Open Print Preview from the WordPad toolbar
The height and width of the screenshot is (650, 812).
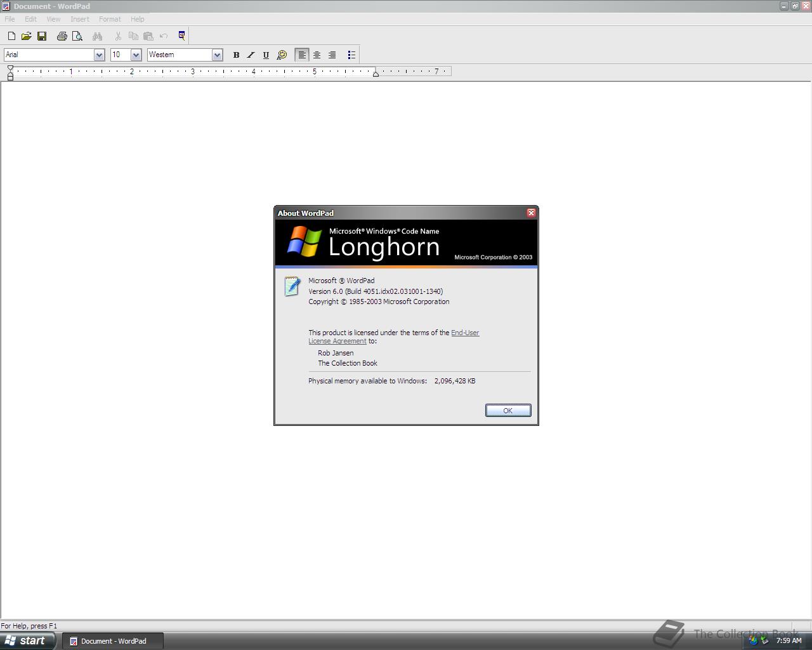coord(77,36)
